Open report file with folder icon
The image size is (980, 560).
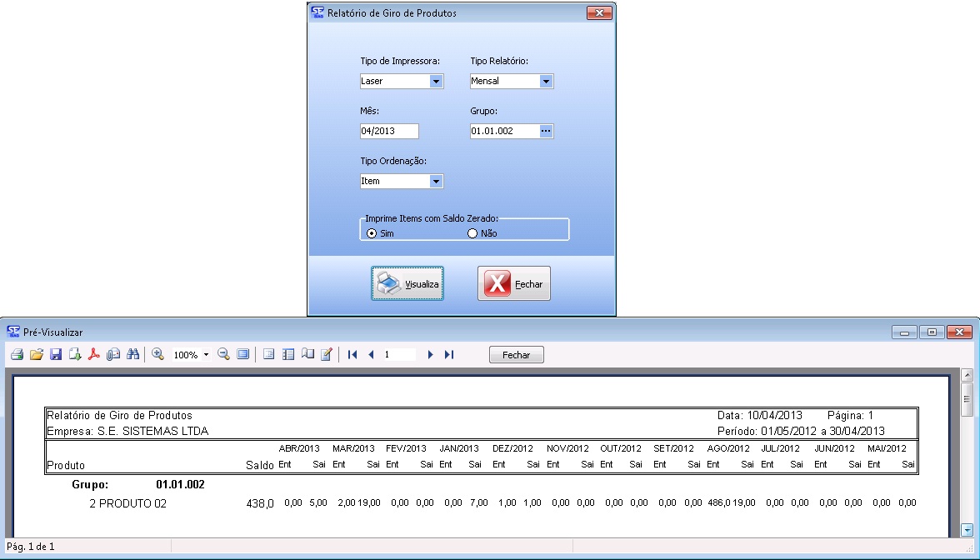point(36,355)
